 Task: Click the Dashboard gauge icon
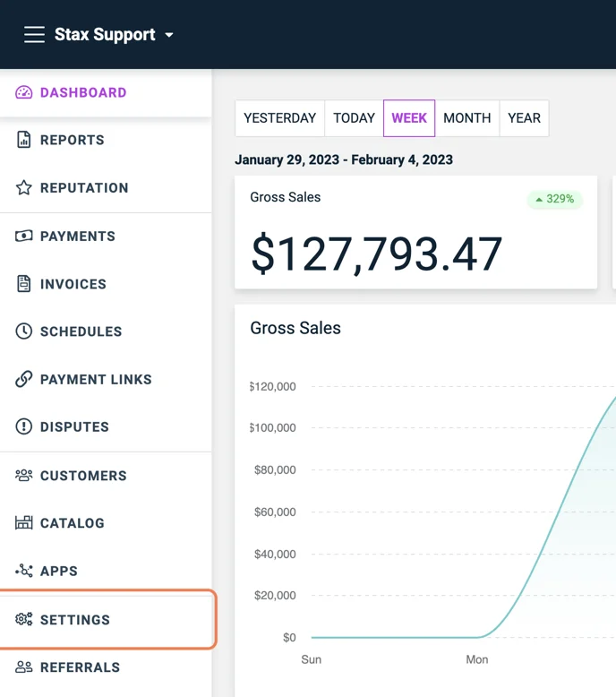pos(24,92)
